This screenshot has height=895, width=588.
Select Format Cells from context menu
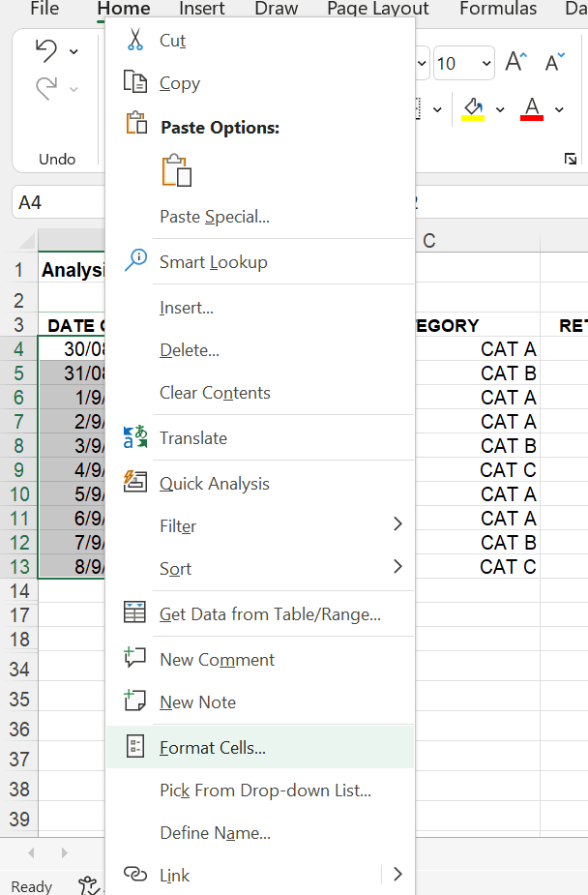213,747
